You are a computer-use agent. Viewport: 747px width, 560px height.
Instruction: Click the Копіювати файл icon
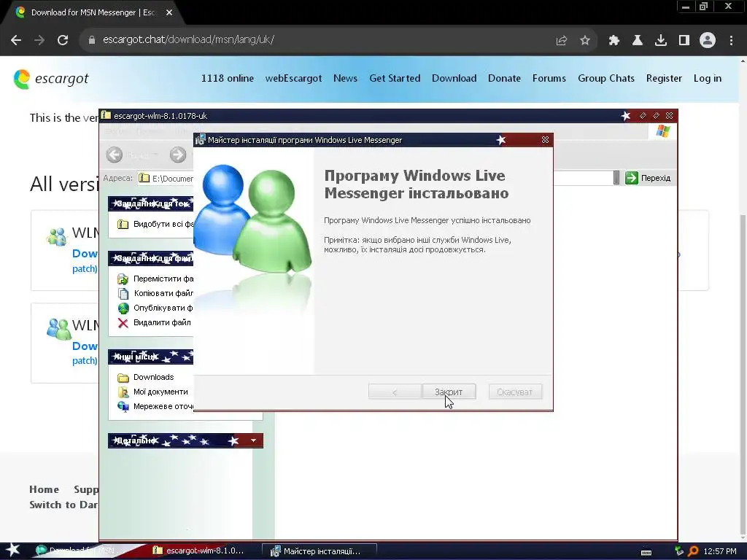pos(123,293)
